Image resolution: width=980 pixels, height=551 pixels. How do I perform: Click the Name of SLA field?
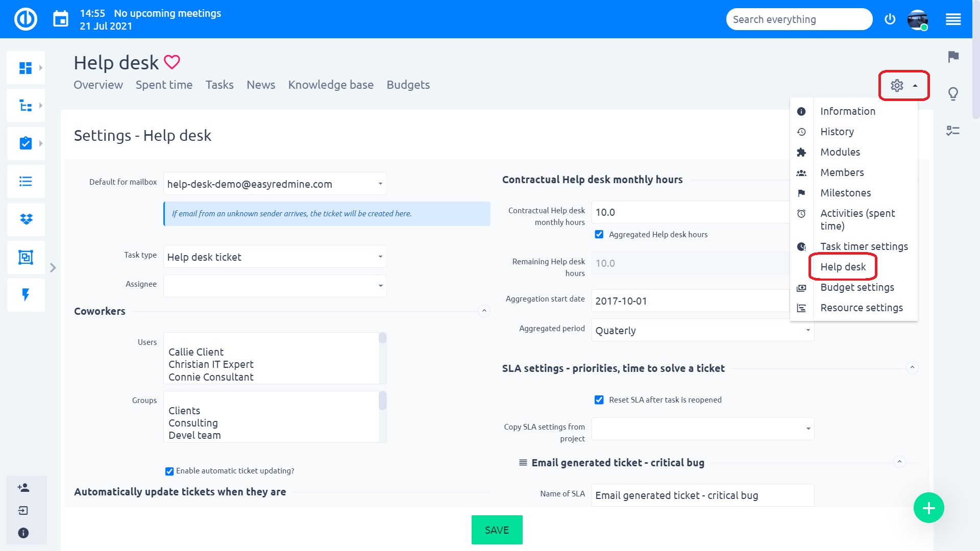click(x=703, y=495)
